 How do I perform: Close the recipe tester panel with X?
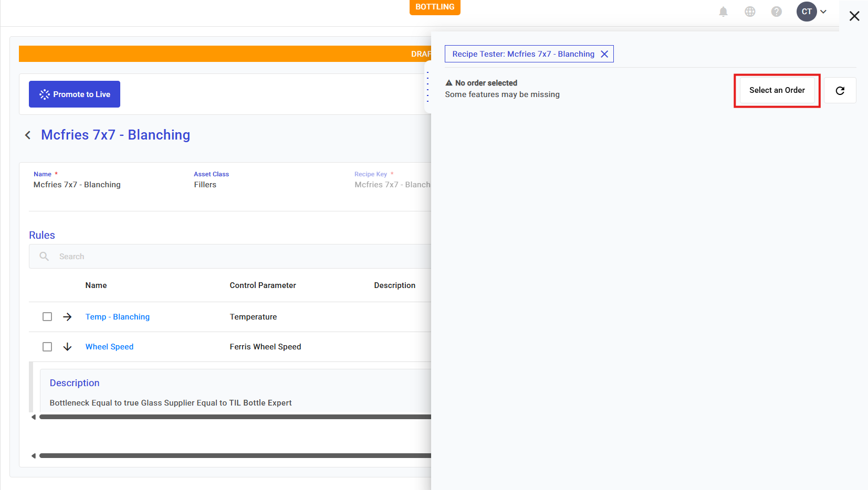click(854, 16)
